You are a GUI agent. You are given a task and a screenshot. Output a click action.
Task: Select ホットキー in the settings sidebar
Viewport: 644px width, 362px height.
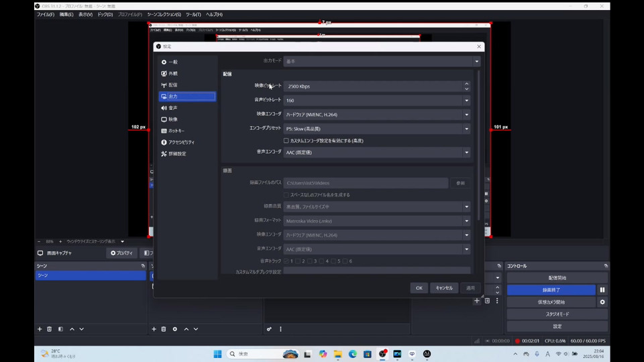(187, 131)
